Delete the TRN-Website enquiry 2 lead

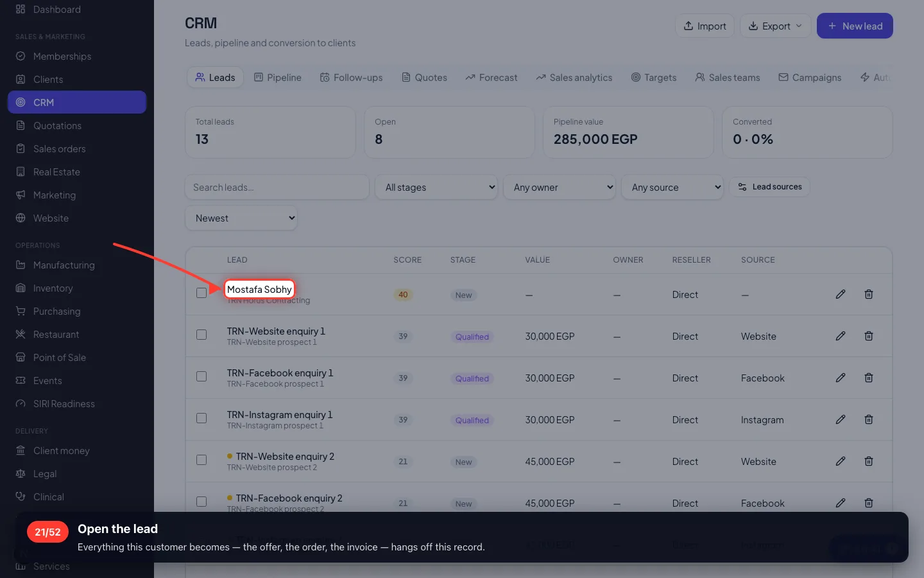(869, 461)
